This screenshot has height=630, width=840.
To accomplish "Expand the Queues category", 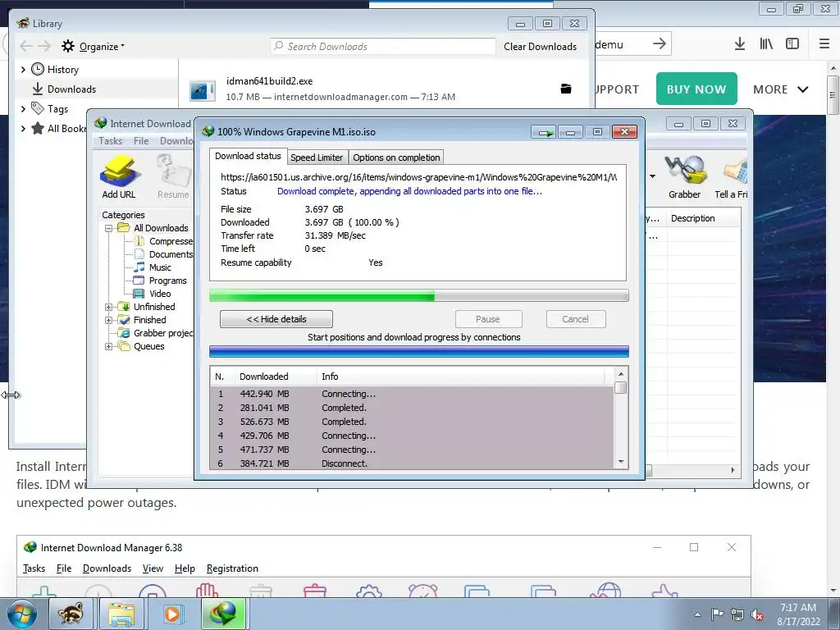I will click(x=108, y=347).
